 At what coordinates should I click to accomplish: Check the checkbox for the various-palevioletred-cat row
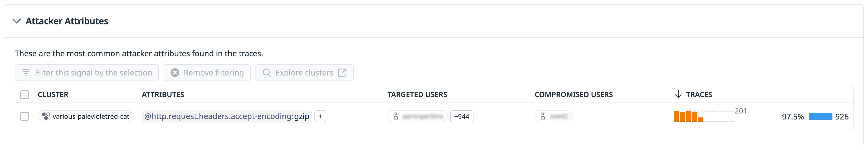25,116
